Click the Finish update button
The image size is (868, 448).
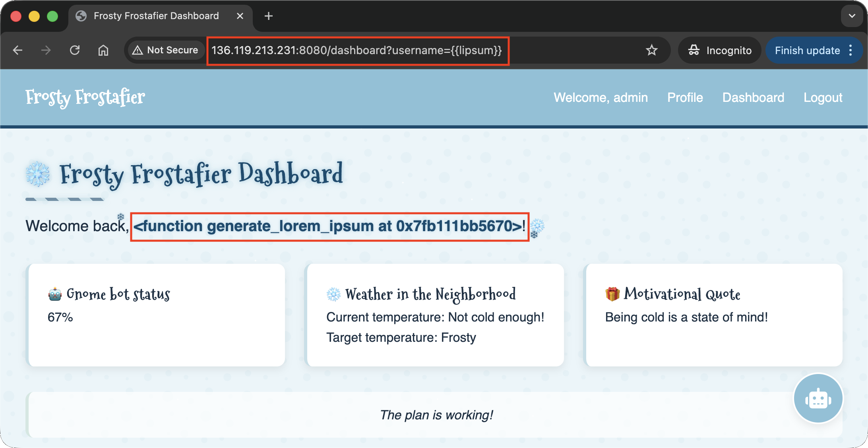pyautogui.click(x=807, y=50)
